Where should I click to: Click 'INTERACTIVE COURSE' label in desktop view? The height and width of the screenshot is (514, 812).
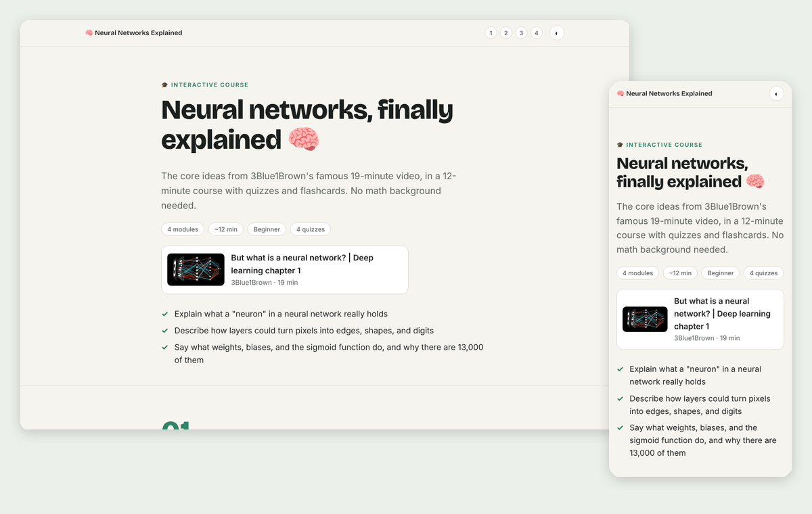(210, 85)
